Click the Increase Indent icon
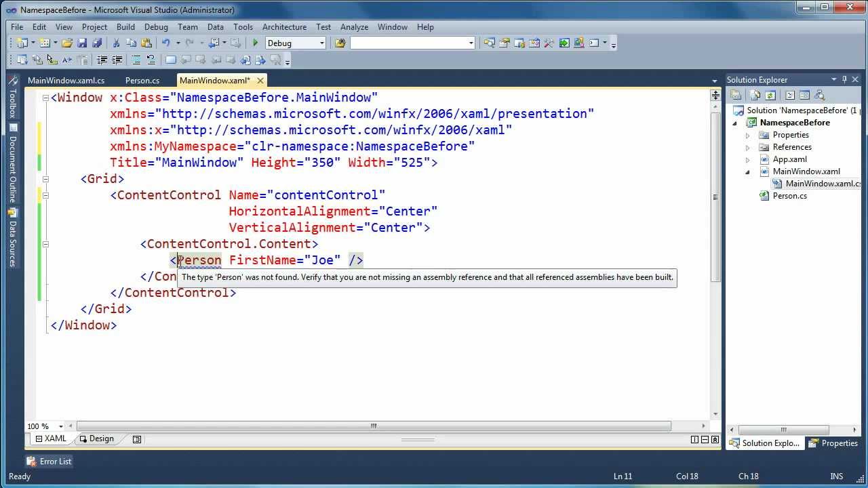Image resolution: width=868 pixels, height=488 pixels. point(117,60)
